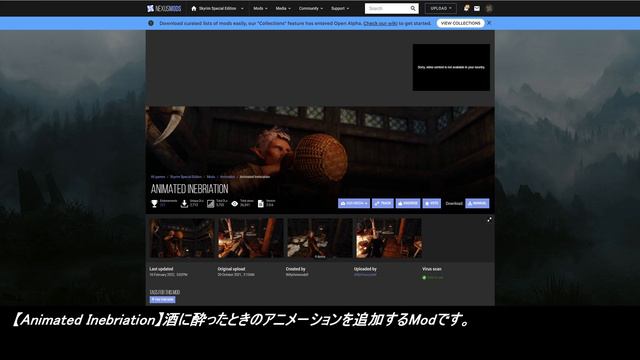This screenshot has width=640, height=360.
Task: Click the Total views eye icon
Action: coord(235,203)
